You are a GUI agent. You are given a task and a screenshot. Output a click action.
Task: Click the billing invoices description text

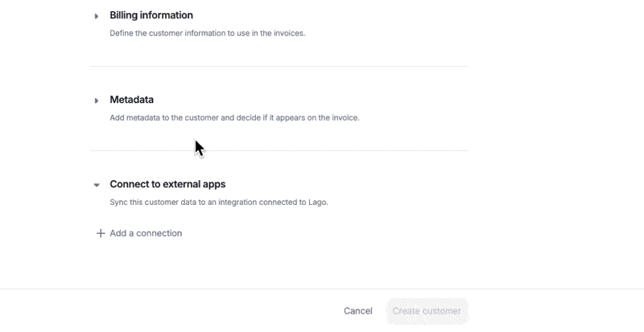point(207,34)
